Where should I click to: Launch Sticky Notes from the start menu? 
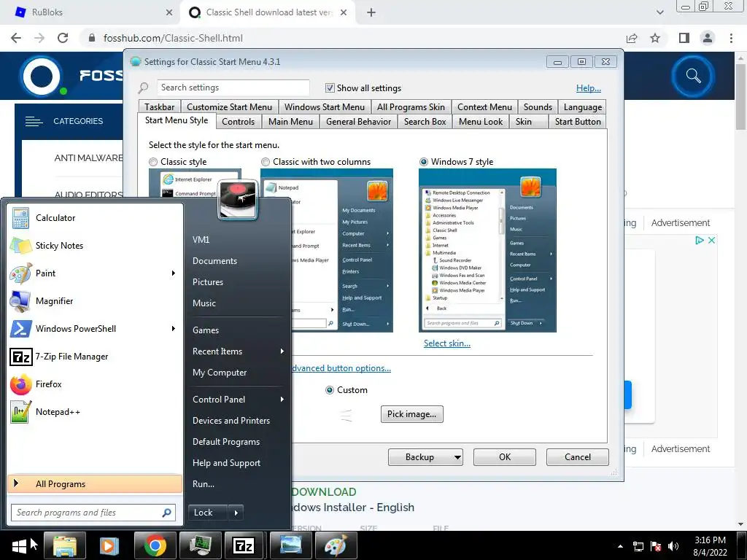[x=94, y=246]
